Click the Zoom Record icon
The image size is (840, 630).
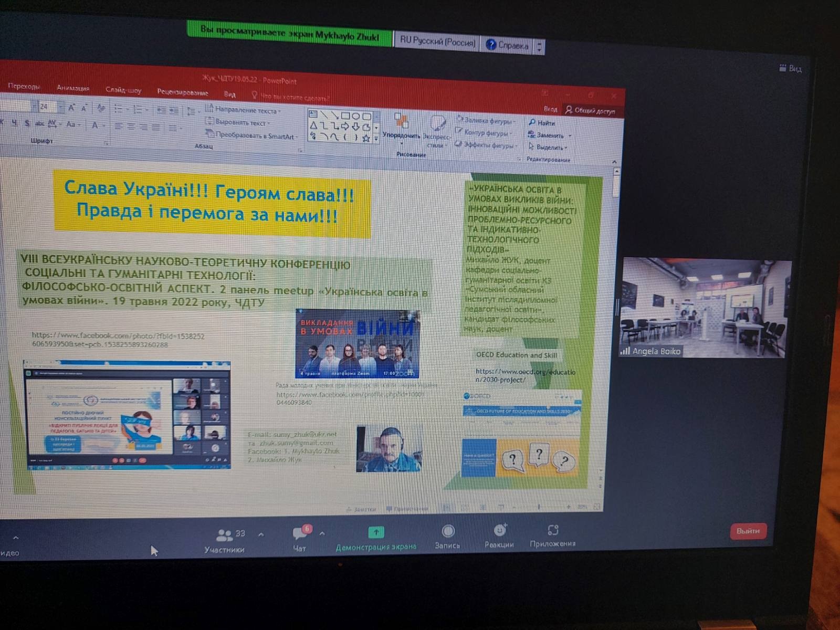click(448, 531)
